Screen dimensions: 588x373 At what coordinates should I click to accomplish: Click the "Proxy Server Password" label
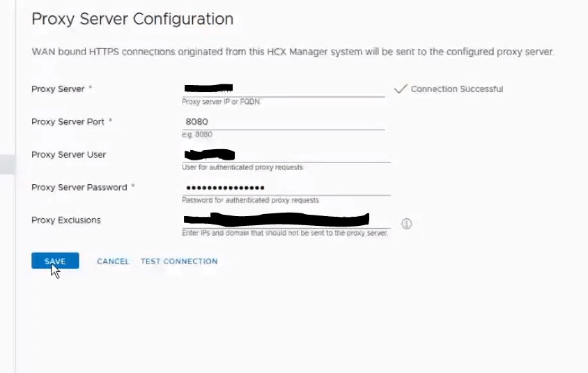click(80, 188)
